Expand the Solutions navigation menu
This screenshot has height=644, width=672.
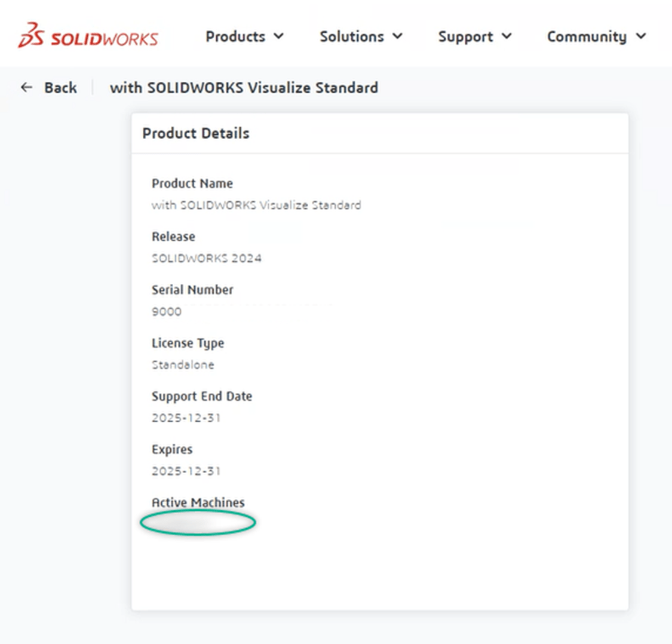352,37
